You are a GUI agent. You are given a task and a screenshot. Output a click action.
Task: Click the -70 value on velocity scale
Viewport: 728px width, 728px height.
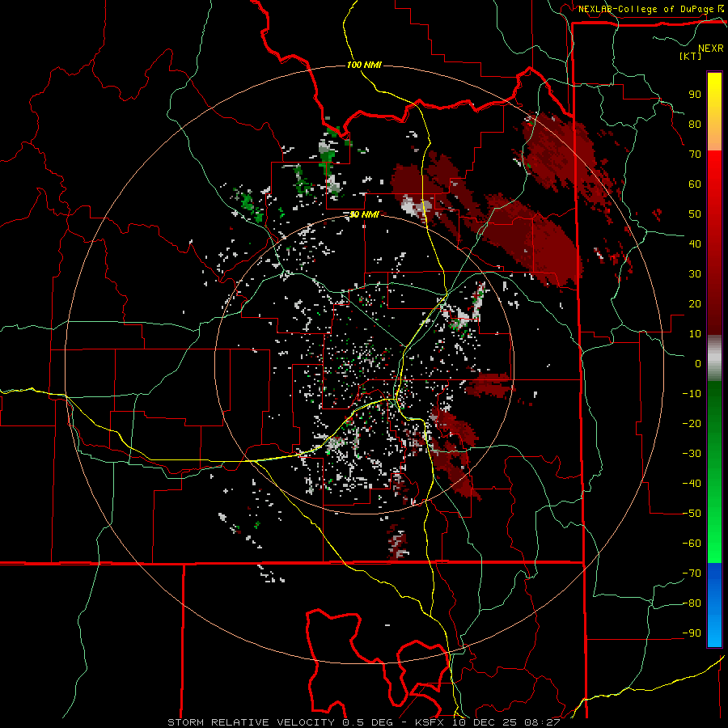point(692,574)
